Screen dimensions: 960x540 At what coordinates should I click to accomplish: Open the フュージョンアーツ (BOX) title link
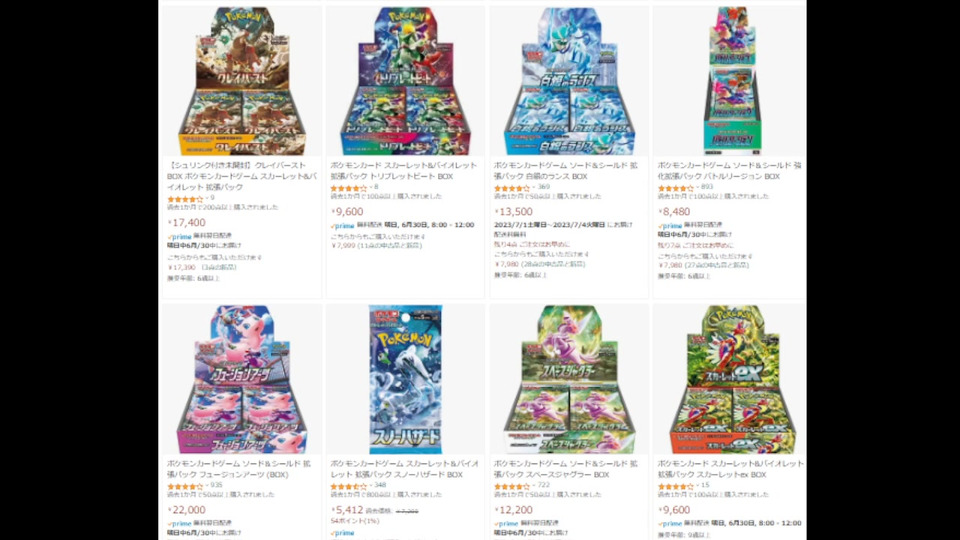coord(239,469)
